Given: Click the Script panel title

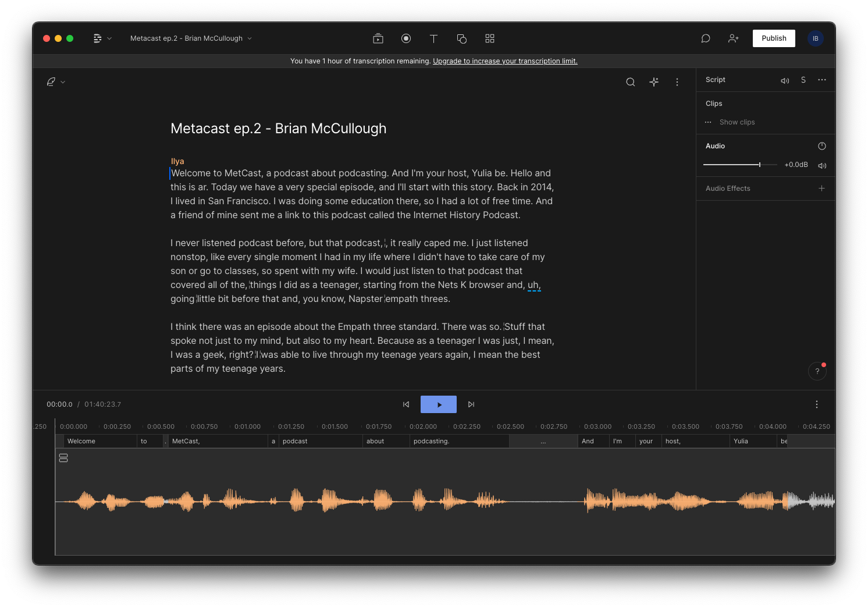Looking at the screenshot, I should click(716, 80).
